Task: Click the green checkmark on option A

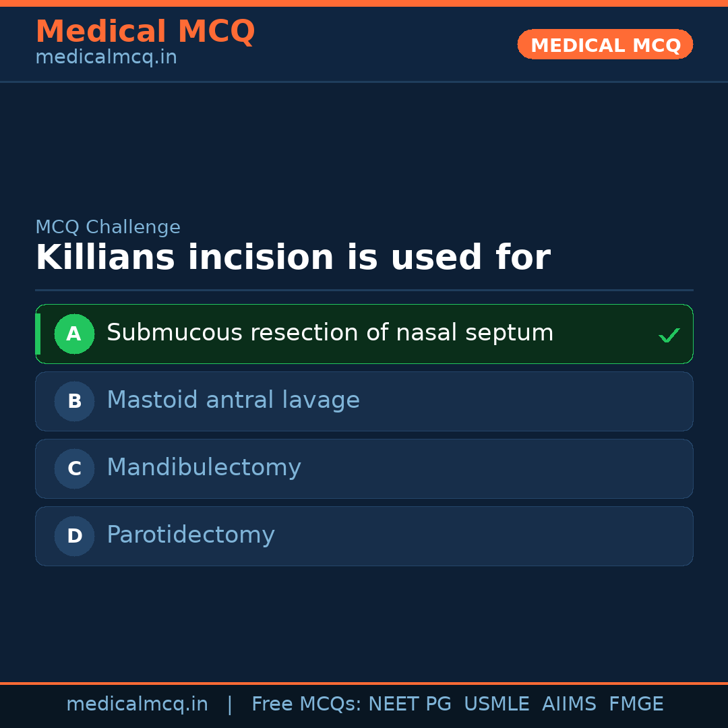Action: coord(669,335)
